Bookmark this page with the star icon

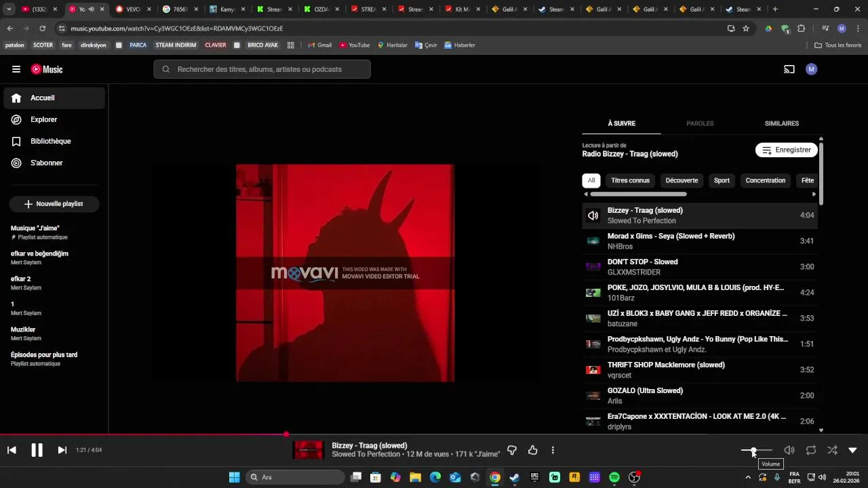tap(746, 28)
